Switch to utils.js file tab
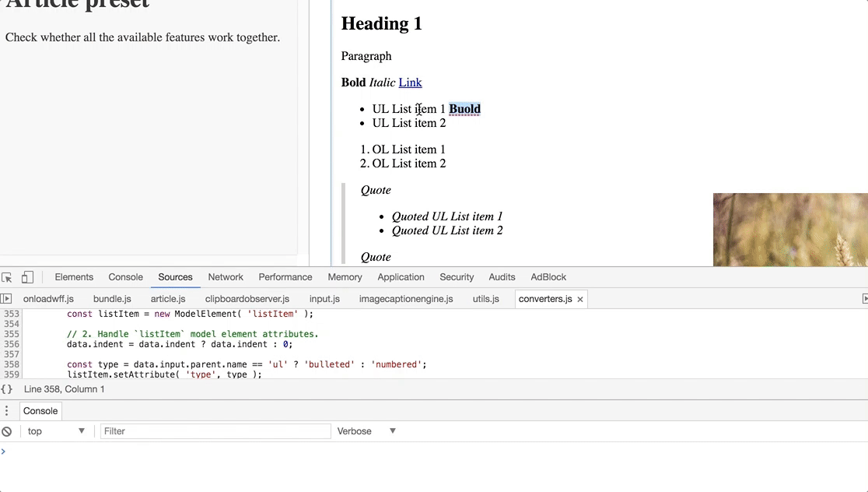The width and height of the screenshot is (868, 492). (486, 299)
